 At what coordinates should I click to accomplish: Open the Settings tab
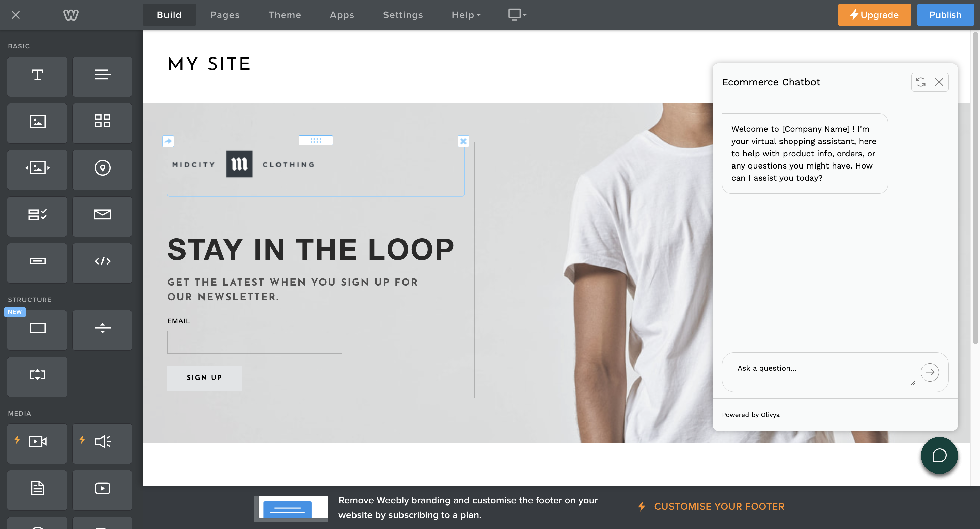403,15
